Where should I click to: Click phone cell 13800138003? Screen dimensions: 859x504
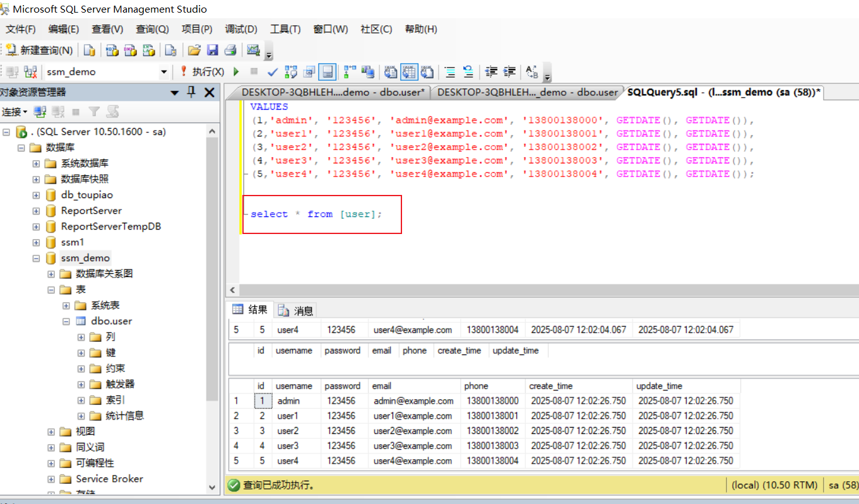point(492,446)
